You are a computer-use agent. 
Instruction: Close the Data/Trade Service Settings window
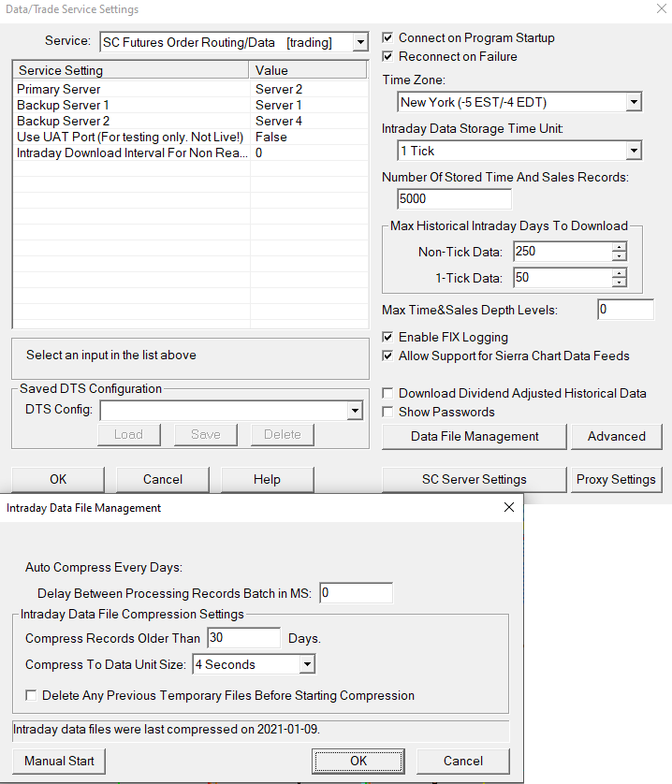pyautogui.click(x=661, y=8)
